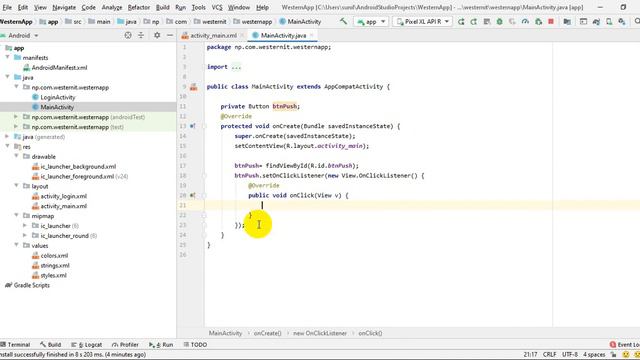Image resolution: width=640 pixels, height=360 pixels.
Task: Expand the np.com.westernit.westernapp (androidTest) package
Action: click(16, 117)
